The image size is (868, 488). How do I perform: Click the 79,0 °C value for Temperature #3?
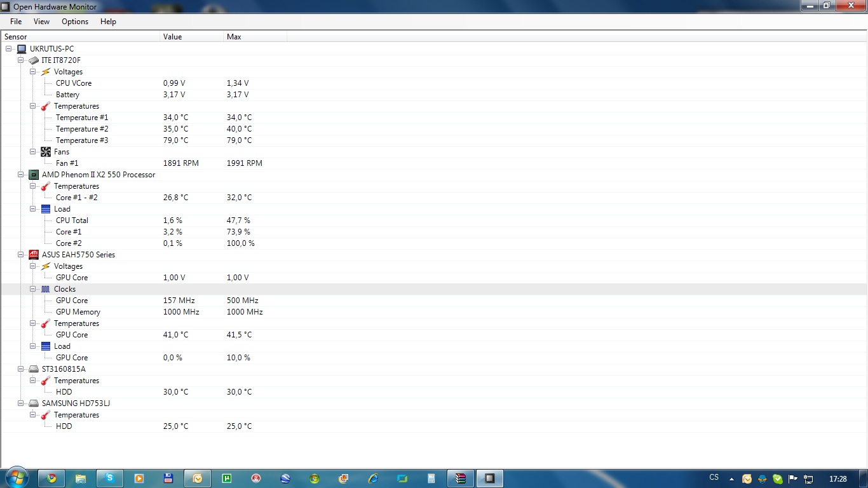point(176,140)
